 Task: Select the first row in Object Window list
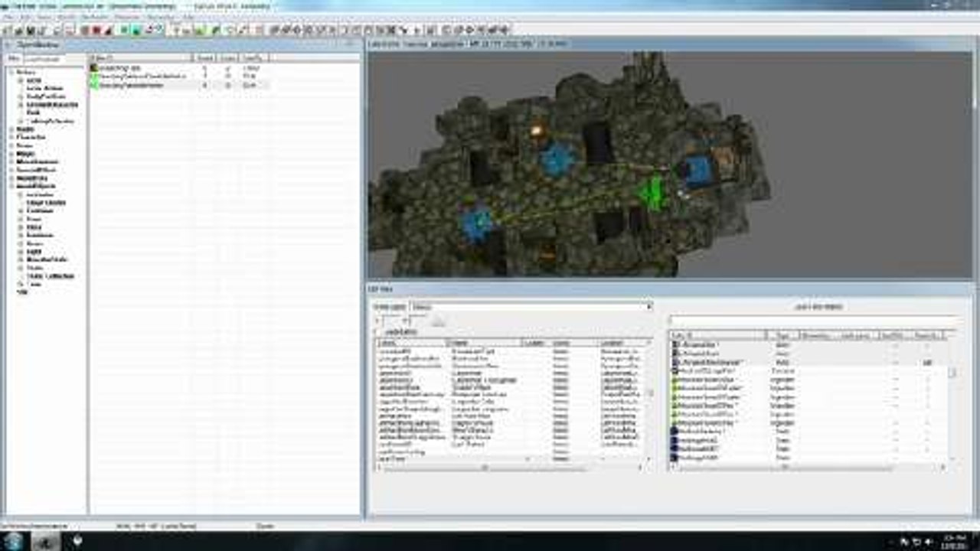coord(180,69)
